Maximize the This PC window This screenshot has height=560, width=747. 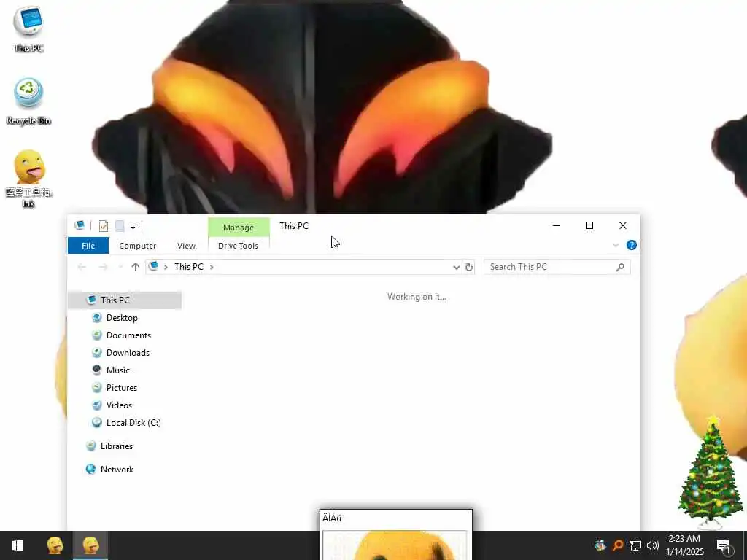[589, 226]
